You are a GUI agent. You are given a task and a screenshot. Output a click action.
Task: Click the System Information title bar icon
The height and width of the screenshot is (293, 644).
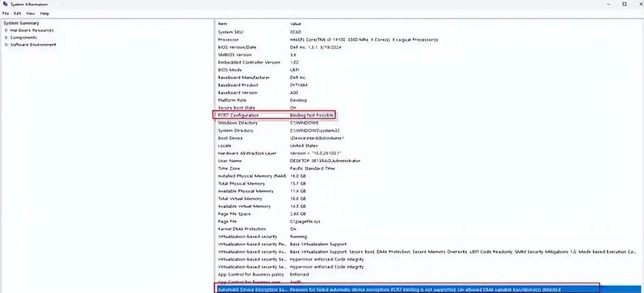point(5,4)
